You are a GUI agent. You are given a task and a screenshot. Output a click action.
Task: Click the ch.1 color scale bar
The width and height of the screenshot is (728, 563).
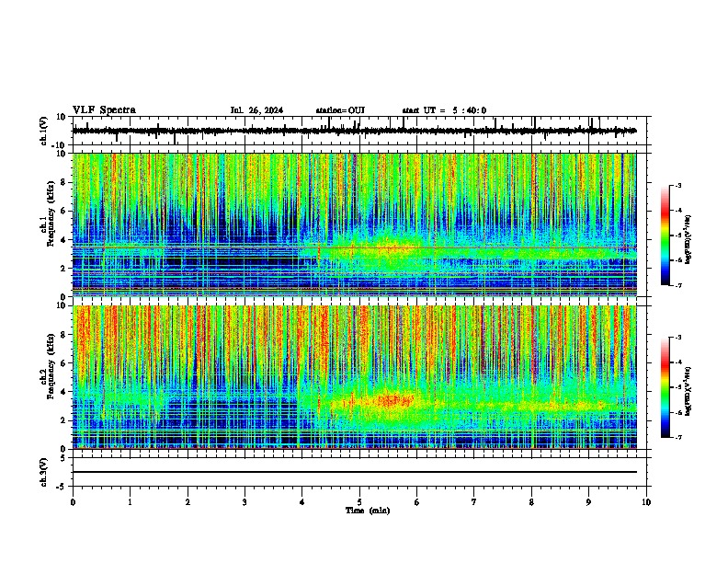click(x=665, y=236)
